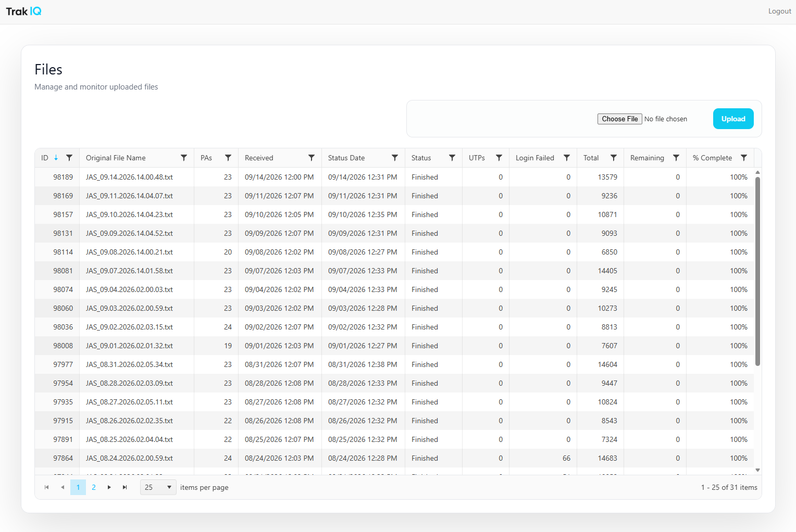The width and height of the screenshot is (796, 532).
Task: Open the UTPs column filter
Action: tap(499, 158)
